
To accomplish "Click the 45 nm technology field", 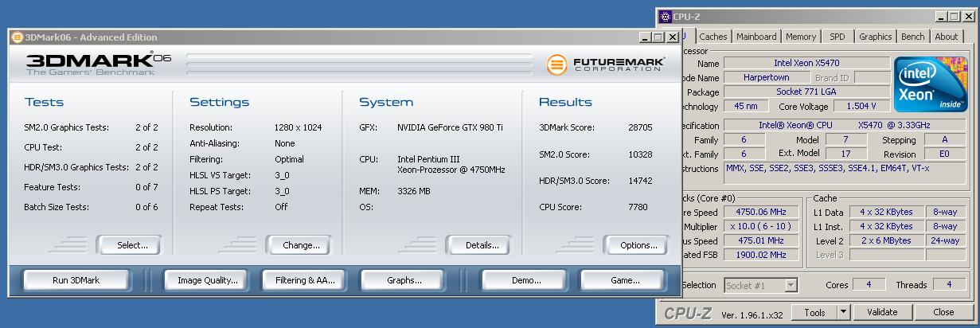I will click(x=746, y=107).
